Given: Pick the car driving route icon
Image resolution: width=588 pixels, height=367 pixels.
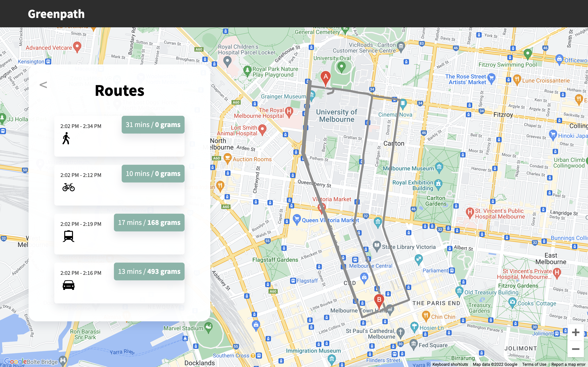Looking at the screenshot, I should click(x=69, y=285).
